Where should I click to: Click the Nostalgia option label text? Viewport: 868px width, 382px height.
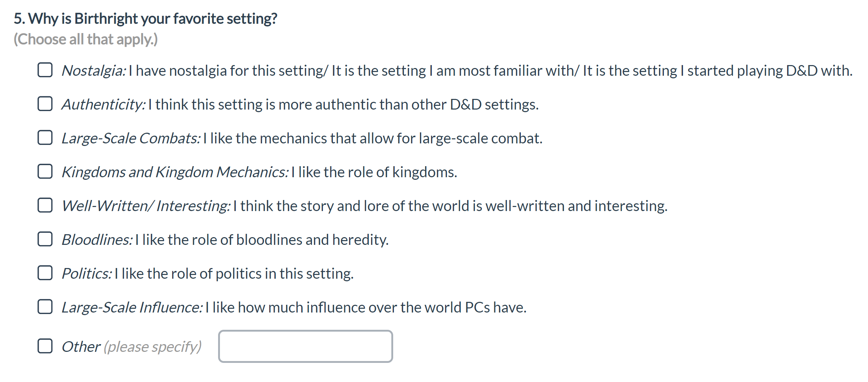[457, 71]
